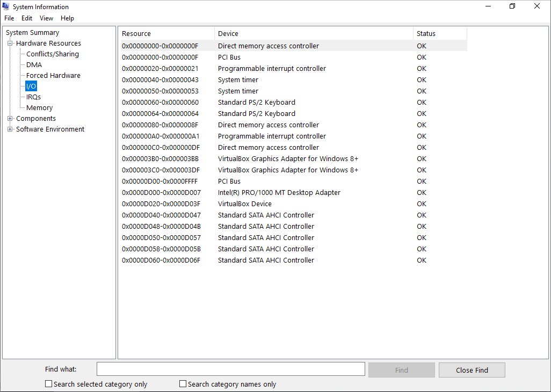Screen dimensions: 551x392
Task: Click the Find what input field
Action: pos(231,369)
